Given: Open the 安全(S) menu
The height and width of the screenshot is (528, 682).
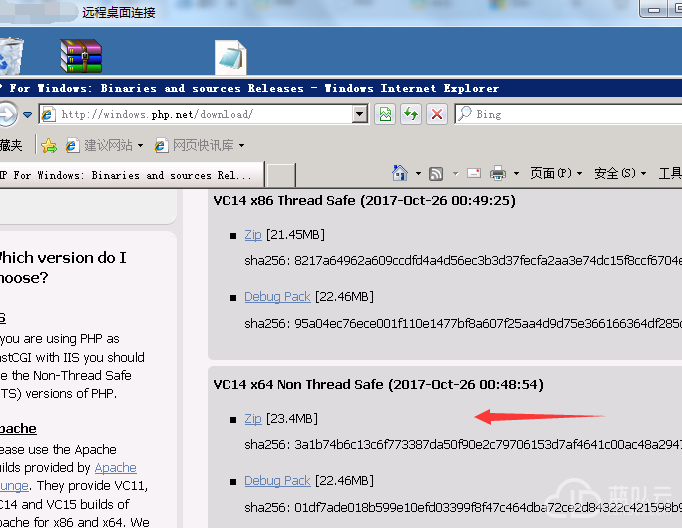Looking at the screenshot, I should (620, 173).
